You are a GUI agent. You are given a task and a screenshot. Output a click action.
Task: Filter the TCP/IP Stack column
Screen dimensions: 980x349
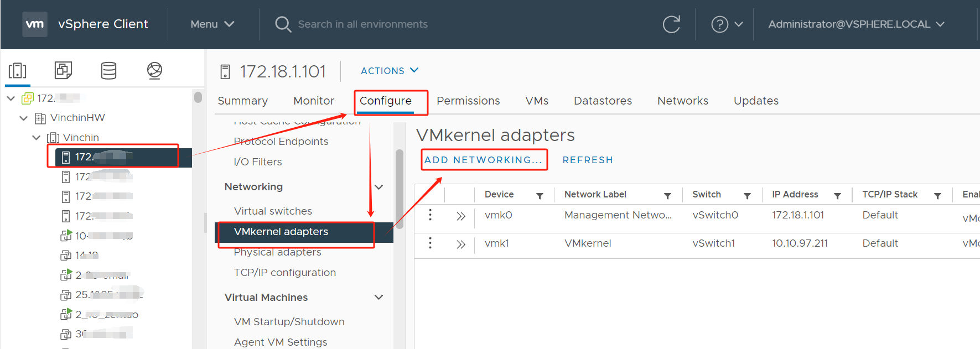tap(937, 196)
